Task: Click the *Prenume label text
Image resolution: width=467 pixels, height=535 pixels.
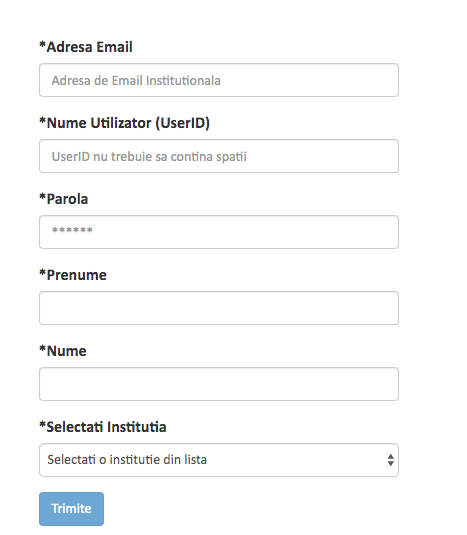Action: (x=73, y=275)
